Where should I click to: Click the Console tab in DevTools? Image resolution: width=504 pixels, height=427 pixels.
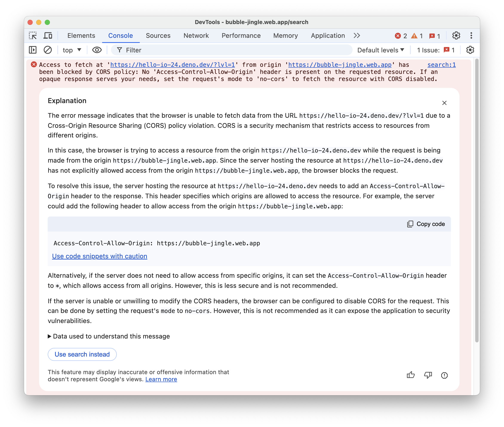120,36
